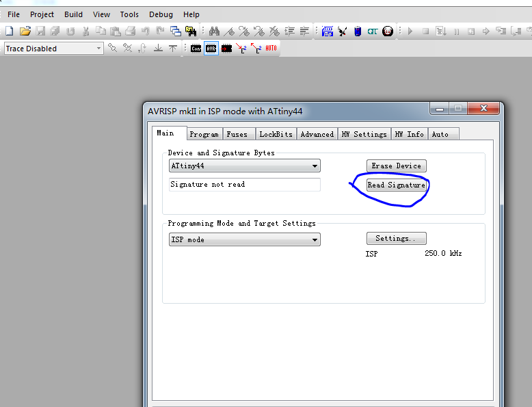Click the Copy pages icon
This screenshot has height=407, width=532.
click(x=101, y=31)
